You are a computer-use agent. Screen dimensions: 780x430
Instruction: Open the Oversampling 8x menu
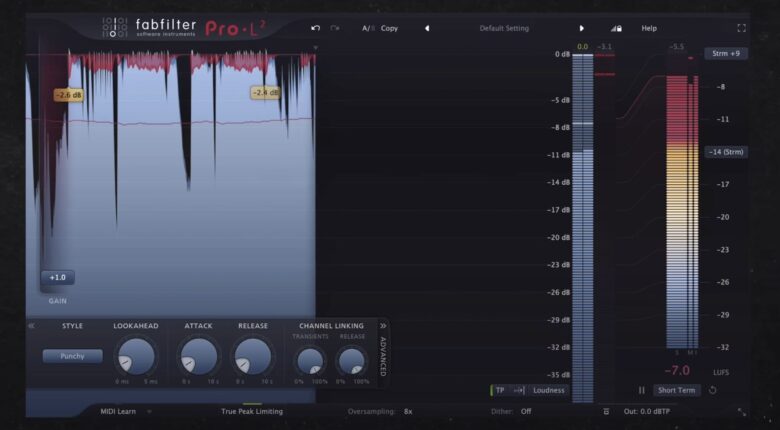(380, 412)
